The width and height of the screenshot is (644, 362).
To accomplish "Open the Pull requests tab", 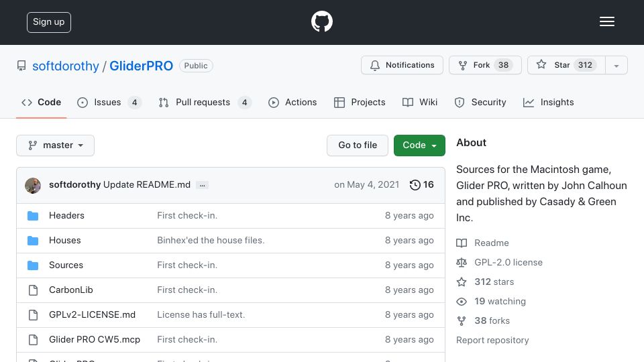I will click(x=205, y=102).
